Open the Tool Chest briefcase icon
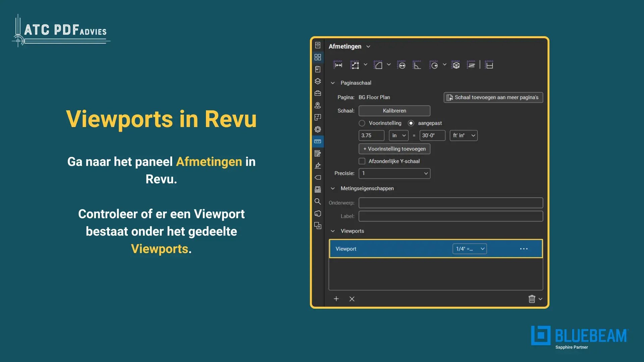The width and height of the screenshot is (644, 362). coord(318,93)
